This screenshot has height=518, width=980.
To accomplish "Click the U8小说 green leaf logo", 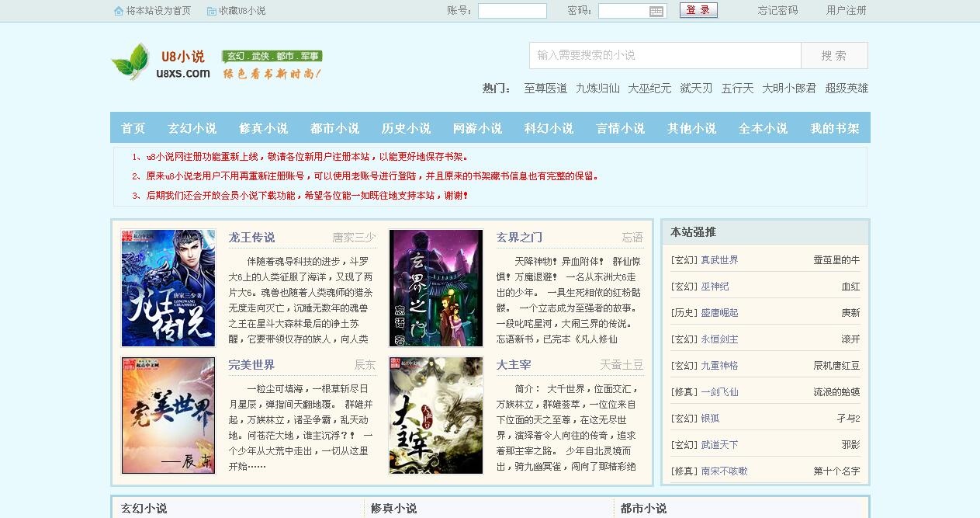I will 130,62.
